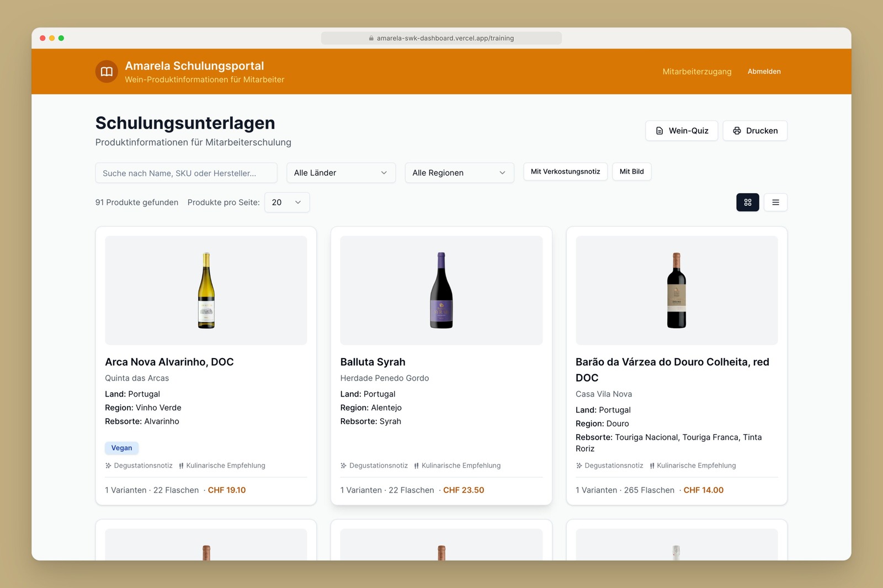883x588 pixels.
Task: Click the Arca Nova Alvarinho, DOC title
Action: 169,362
